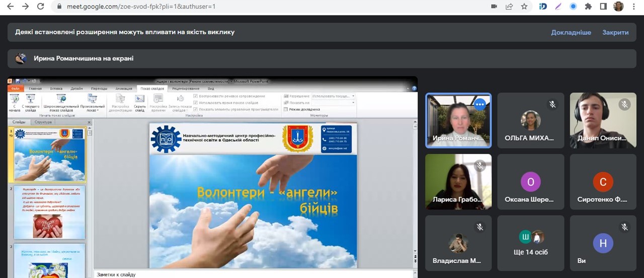Click the 'С начала' slideshow start icon
Screen dimensions: 644x278
click(15, 99)
